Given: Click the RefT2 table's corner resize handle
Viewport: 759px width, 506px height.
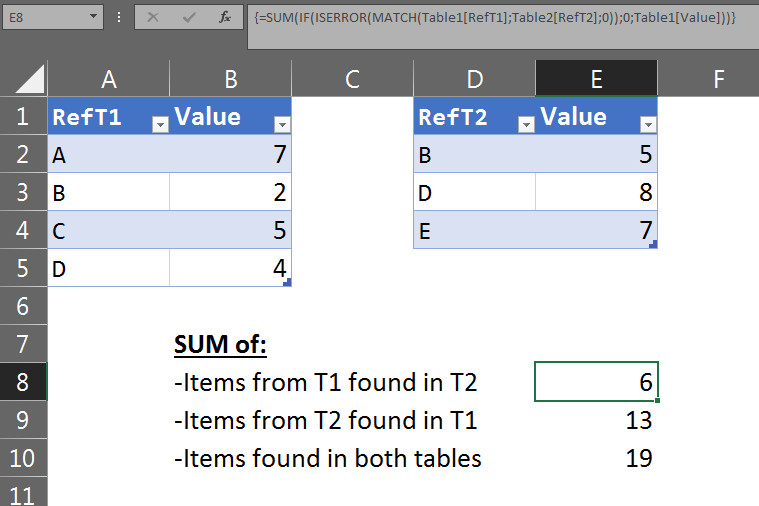Looking at the screenshot, I should (653, 244).
